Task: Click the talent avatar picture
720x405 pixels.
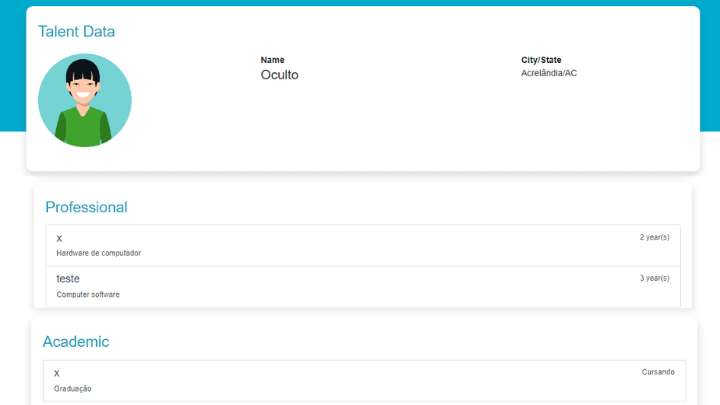Action: click(84, 100)
